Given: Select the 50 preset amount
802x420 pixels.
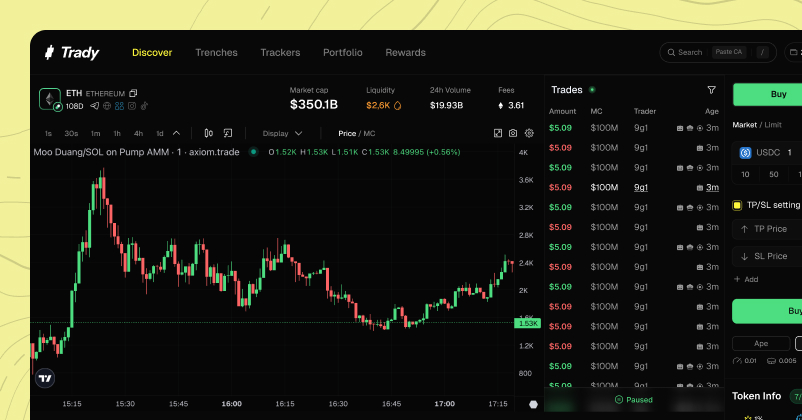Looking at the screenshot, I should pos(774,174).
